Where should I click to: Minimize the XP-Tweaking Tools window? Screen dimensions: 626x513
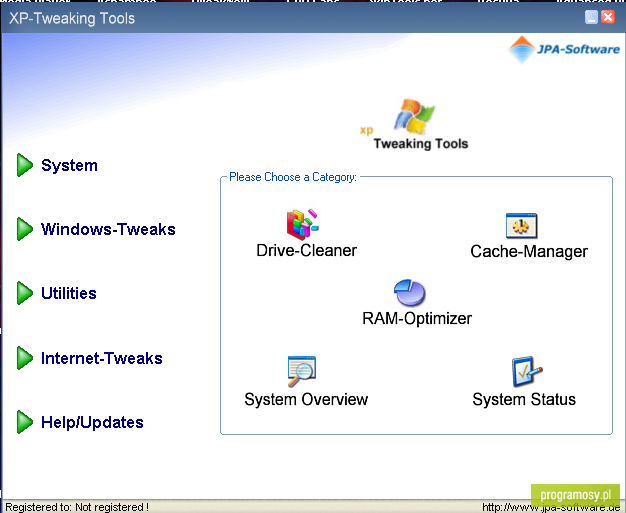(x=591, y=18)
